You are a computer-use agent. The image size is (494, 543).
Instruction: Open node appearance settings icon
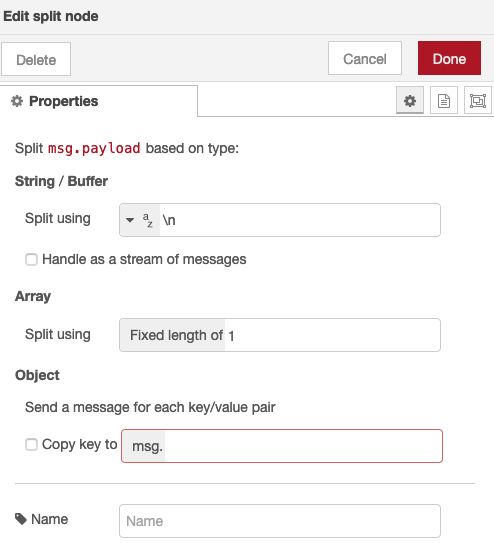(x=478, y=100)
